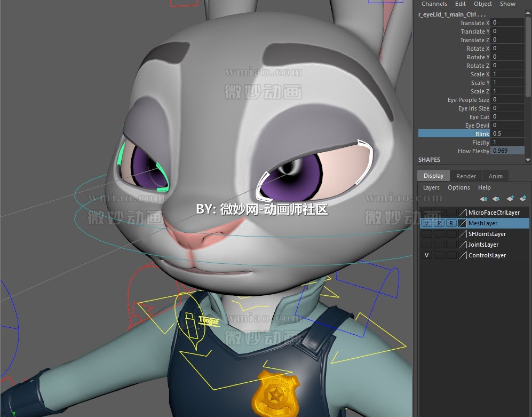
Task: Click Create Layer from Selected icon
Action: click(x=523, y=199)
